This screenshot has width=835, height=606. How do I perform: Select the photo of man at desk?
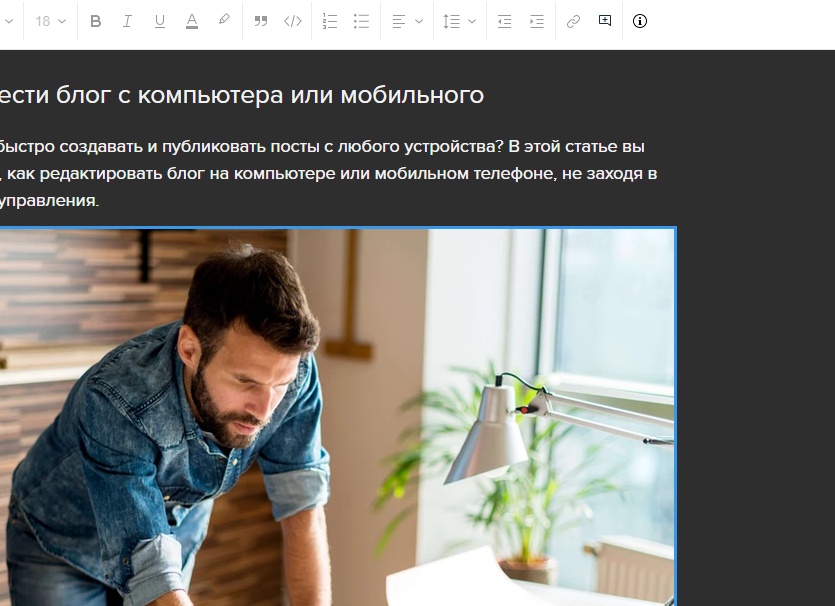[x=338, y=416]
